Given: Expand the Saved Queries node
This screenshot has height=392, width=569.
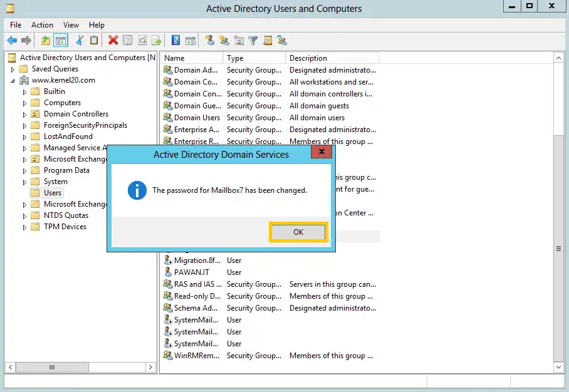Looking at the screenshot, I should pyautogui.click(x=13, y=70).
